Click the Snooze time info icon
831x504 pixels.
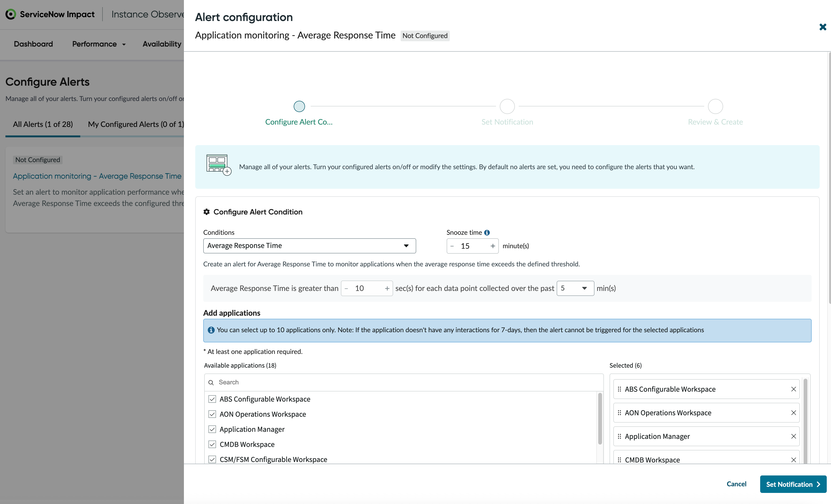click(x=487, y=233)
